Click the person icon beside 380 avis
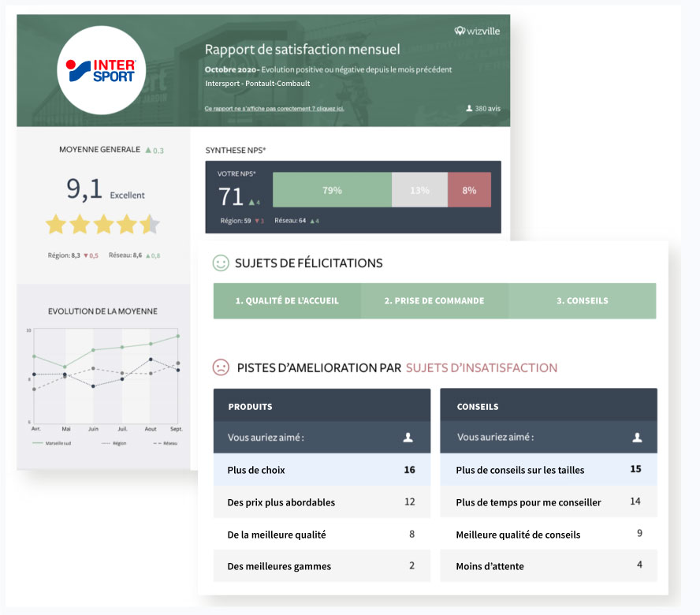The image size is (700, 615). click(x=470, y=108)
